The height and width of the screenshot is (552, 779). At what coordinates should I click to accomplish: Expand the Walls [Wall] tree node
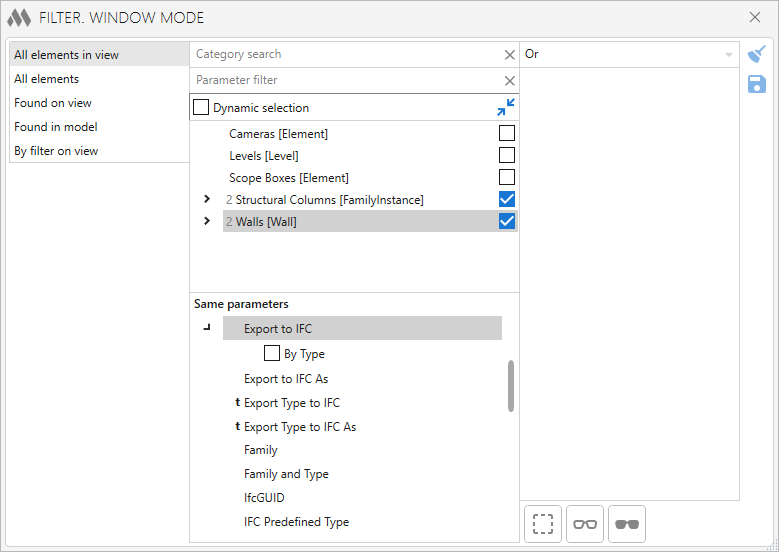click(207, 221)
